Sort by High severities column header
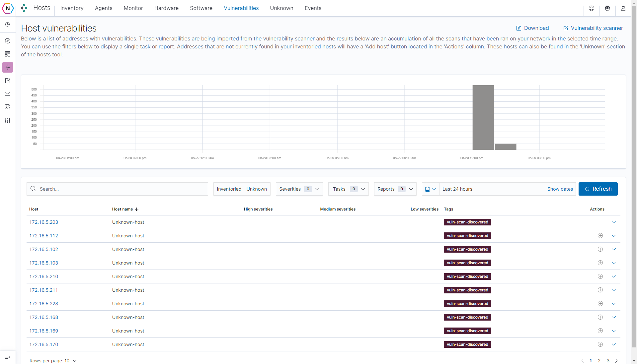The width and height of the screenshot is (637, 364). 258,209
